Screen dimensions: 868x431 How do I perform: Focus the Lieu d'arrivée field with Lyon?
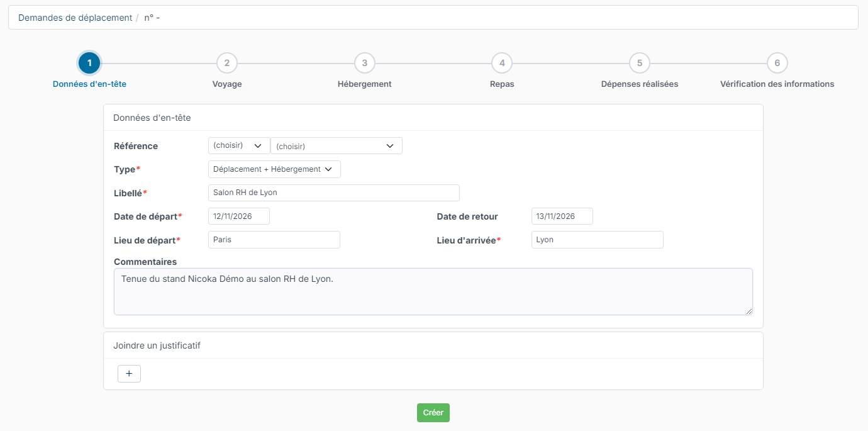(x=598, y=240)
